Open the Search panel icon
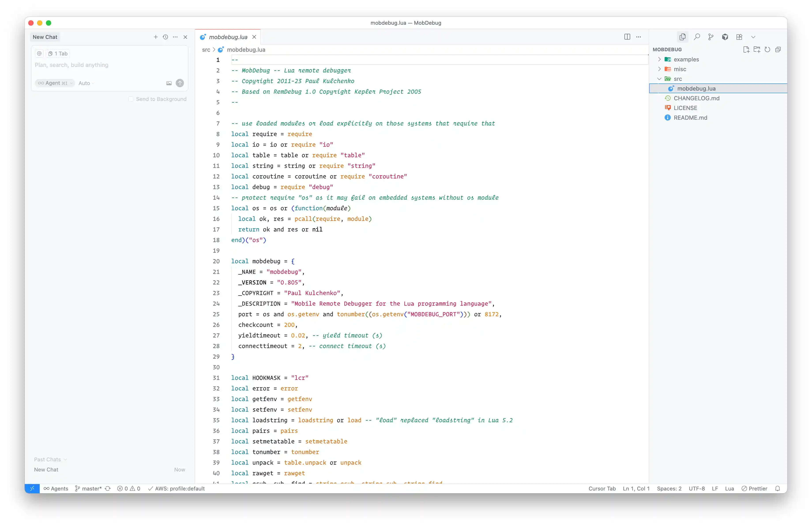The image size is (812, 526). click(x=697, y=37)
